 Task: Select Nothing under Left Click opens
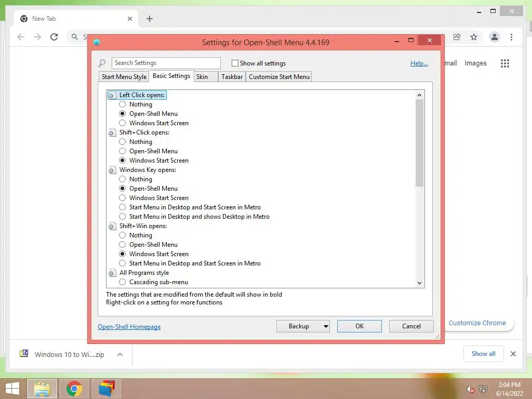coord(123,104)
